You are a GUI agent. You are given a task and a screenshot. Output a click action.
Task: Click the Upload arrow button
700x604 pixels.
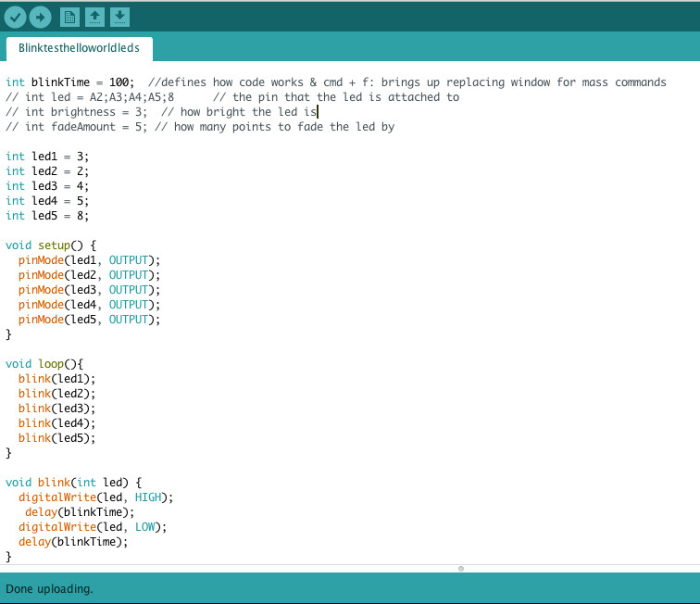click(x=40, y=18)
